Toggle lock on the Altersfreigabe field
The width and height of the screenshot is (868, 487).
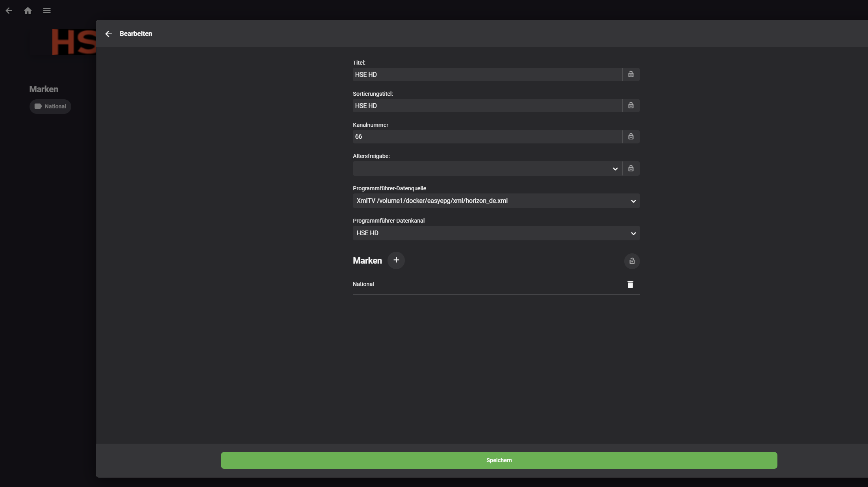click(631, 169)
